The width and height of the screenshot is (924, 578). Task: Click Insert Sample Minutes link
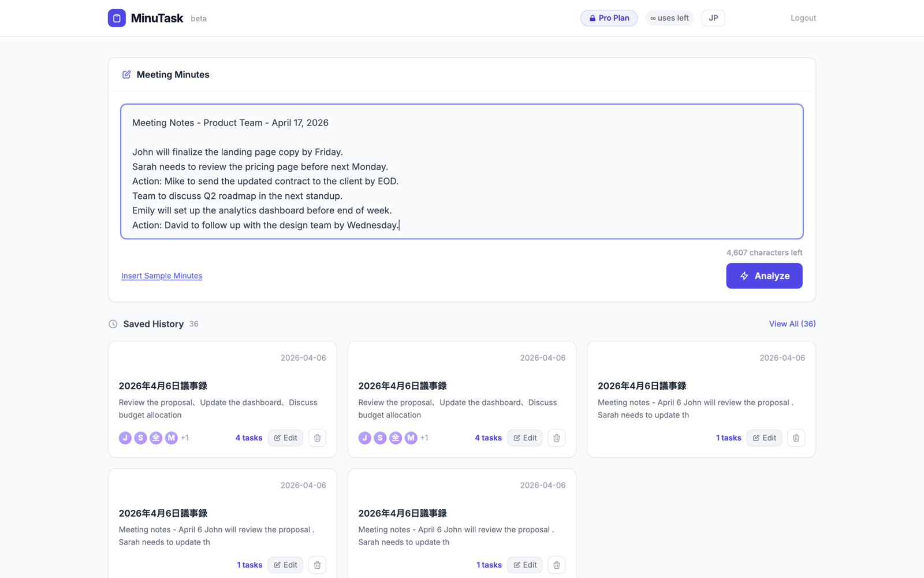(162, 276)
